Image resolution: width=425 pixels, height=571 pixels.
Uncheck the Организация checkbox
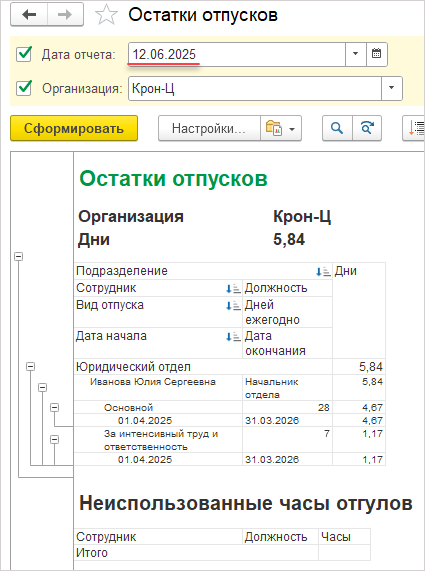point(24,88)
